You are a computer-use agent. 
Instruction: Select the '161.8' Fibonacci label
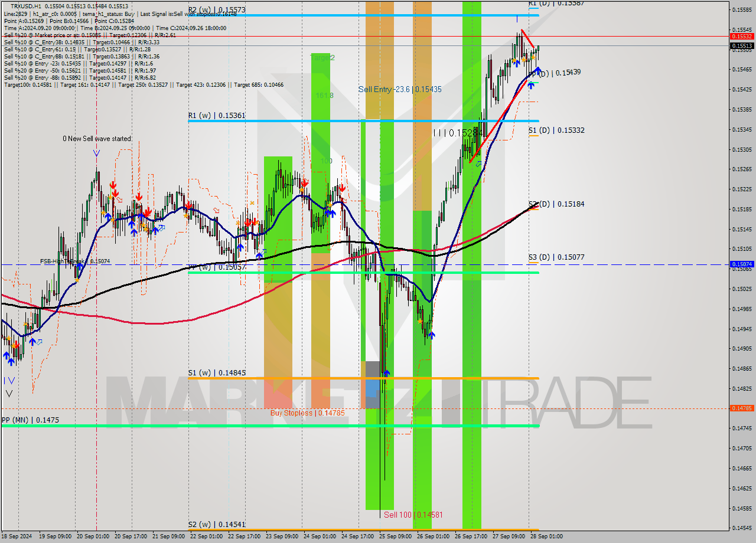pos(324,95)
